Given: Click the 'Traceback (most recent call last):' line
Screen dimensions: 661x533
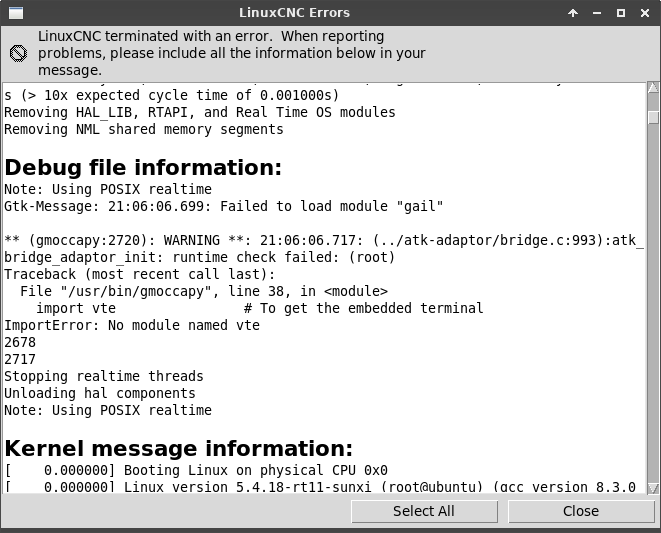Looking at the screenshot, I should [x=140, y=274].
